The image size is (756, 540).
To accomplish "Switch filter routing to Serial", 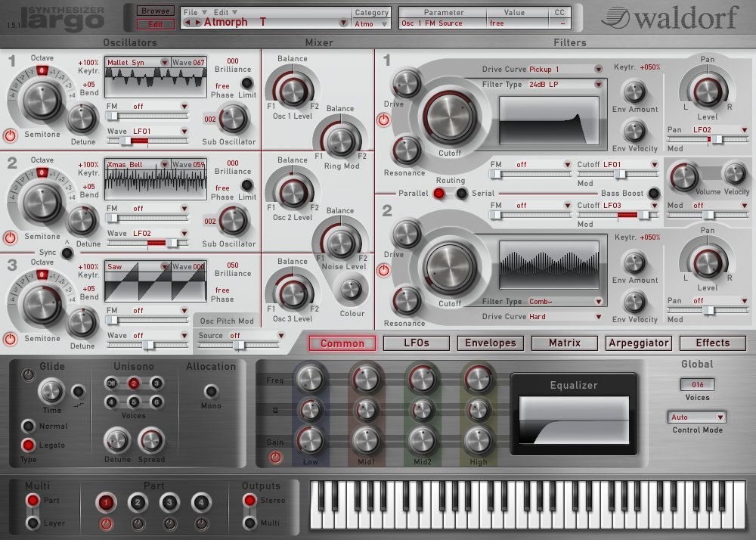I will (x=461, y=194).
